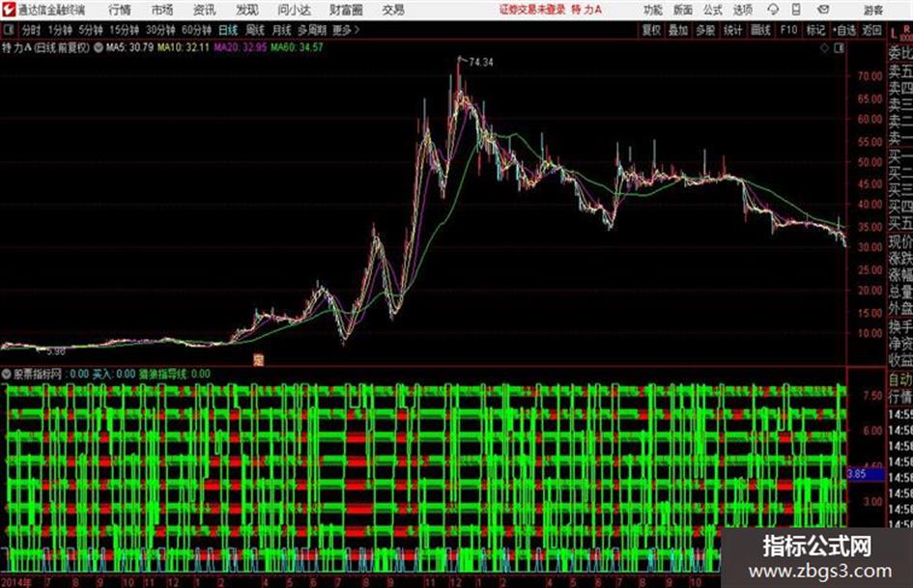Image resolution: width=913 pixels, height=588 pixels.
Task: Click the orange marker icon below chart
Action: tap(259, 360)
